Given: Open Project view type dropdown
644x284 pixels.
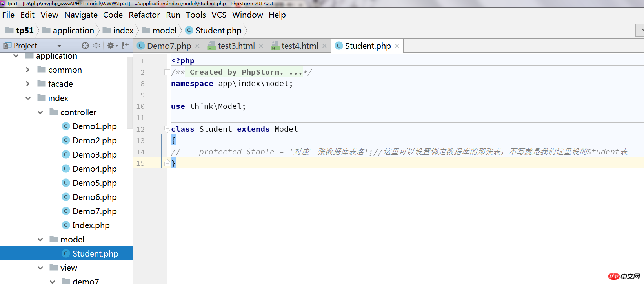Looking at the screenshot, I should [x=59, y=46].
